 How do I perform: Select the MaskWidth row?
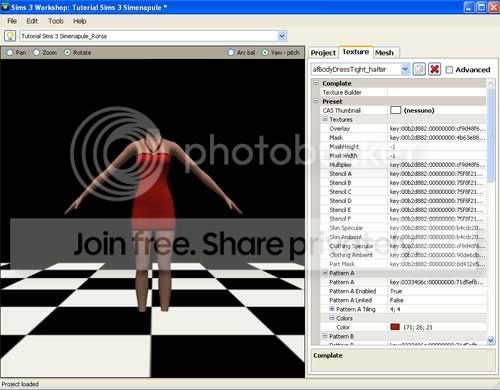404,155
